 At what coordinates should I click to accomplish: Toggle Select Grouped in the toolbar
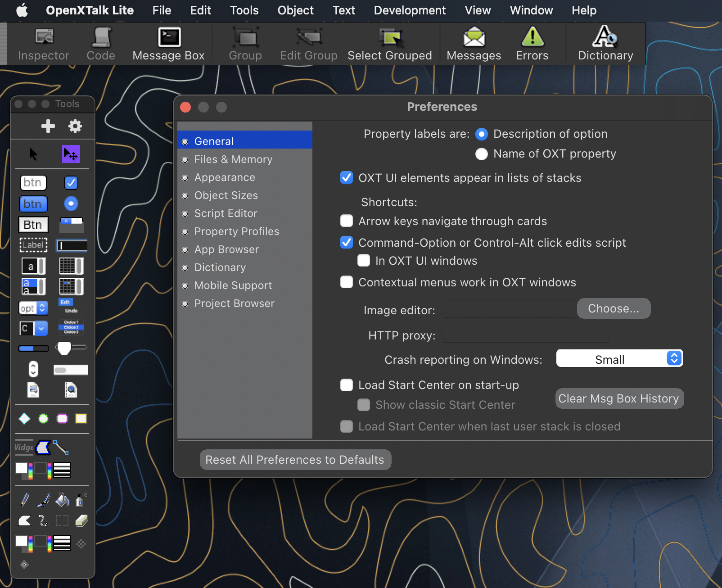click(x=390, y=44)
